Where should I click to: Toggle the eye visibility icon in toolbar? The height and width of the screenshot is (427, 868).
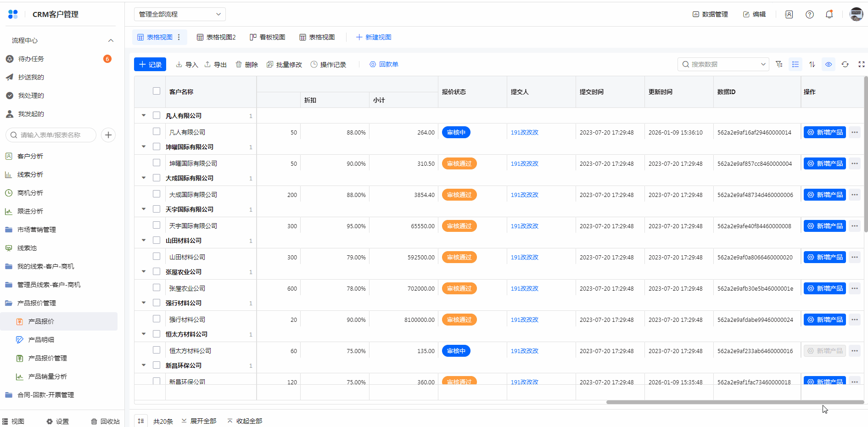pos(828,64)
